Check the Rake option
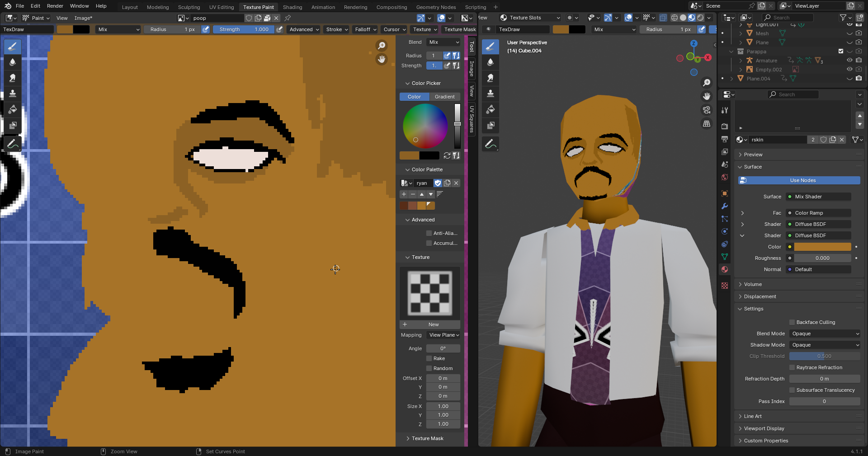Viewport: 868px width, 456px height. click(x=429, y=358)
